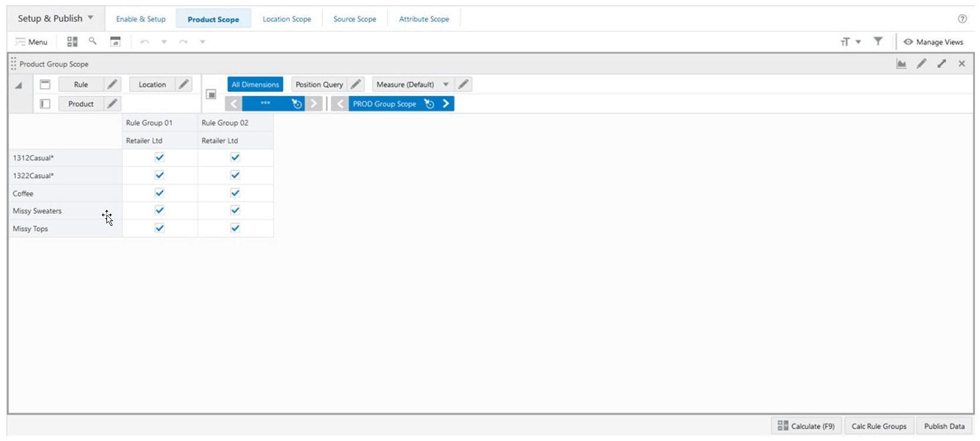The width and height of the screenshot is (980, 441).
Task: Switch to Source Scope tab
Action: [355, 19]
